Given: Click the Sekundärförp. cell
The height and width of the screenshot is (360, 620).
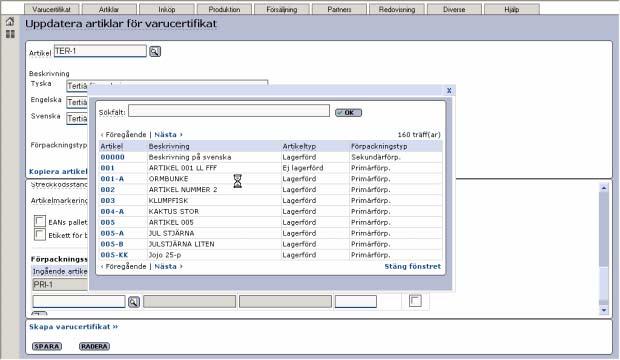Looking at the screenshot, I should [x=376, y=157].
